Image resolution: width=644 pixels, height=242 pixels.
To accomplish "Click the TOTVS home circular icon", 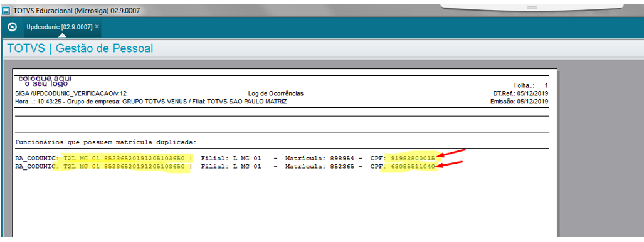I will (13, 27).
